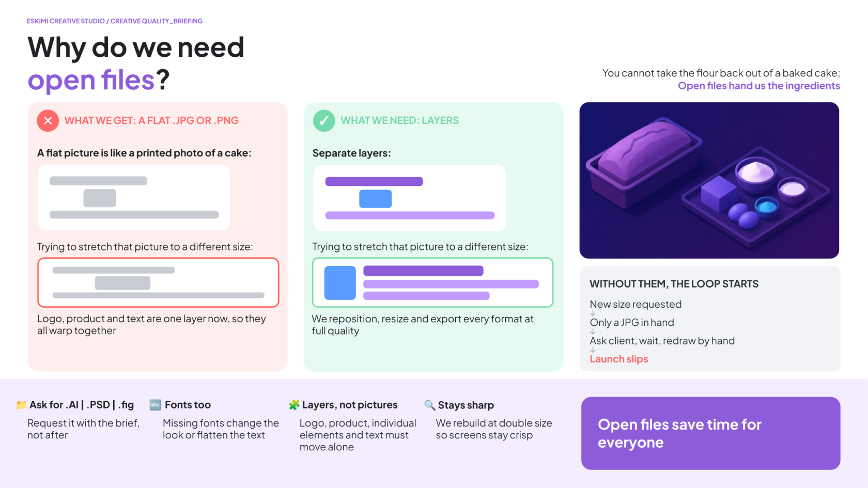Click the purple open files title text
The height and width of the screenshot is (488, 868).
click(x=91, y=81)
